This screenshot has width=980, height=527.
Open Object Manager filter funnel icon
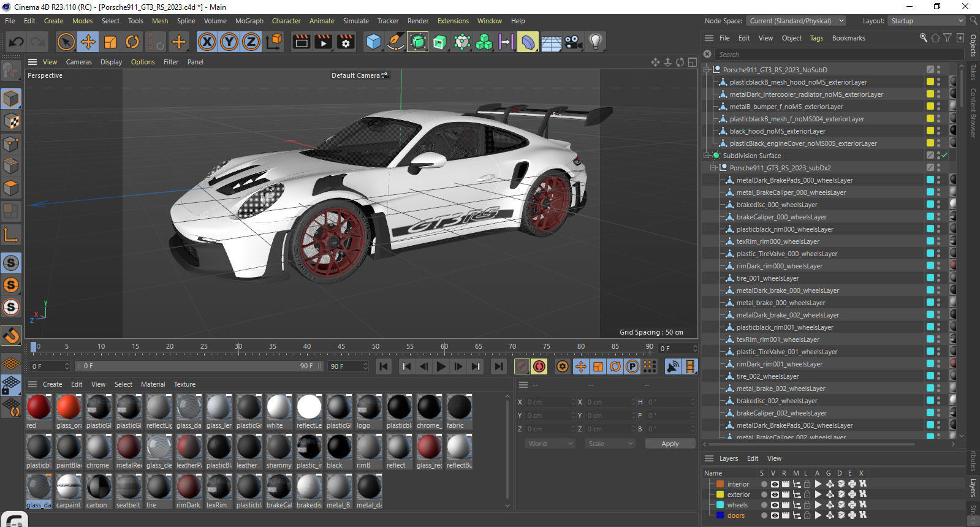[x=948, y=38]
